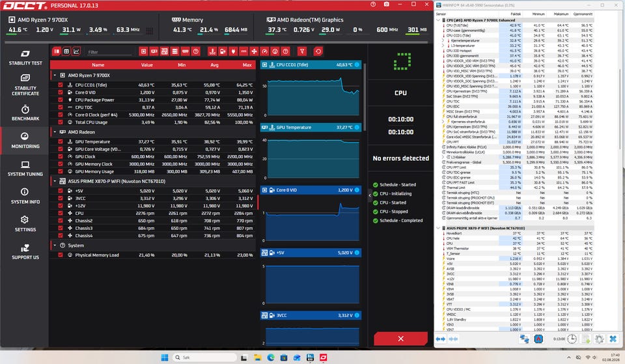
Task: Switch to graph-only view icon
Action: coord(76,51)
